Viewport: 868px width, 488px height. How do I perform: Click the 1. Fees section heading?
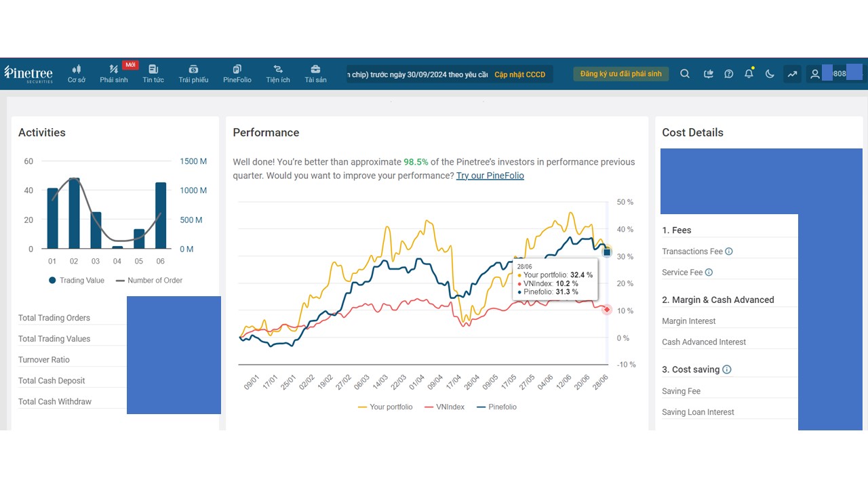(677, 230)
